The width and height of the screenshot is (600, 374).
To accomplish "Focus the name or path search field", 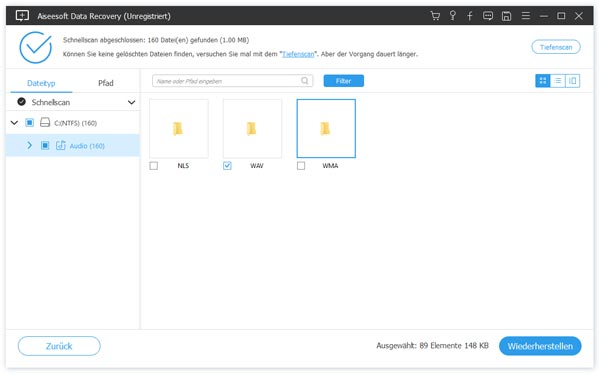I will [x=233, y=81].
